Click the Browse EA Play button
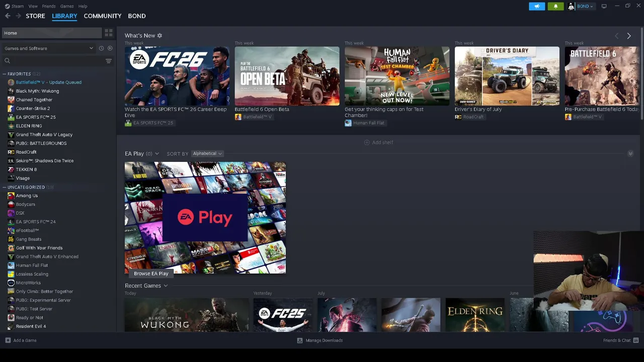Screen dimensions: 644x362 [x=151, y=274]
